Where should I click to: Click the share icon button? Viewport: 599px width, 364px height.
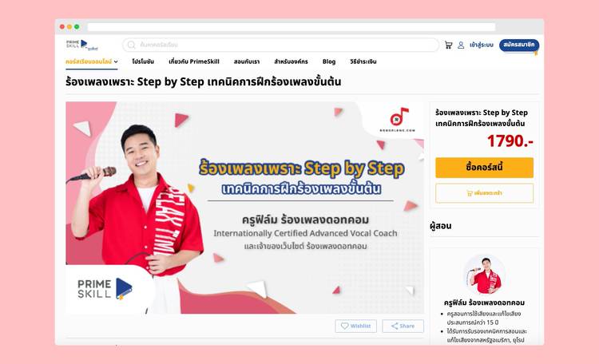coord(403,326)
